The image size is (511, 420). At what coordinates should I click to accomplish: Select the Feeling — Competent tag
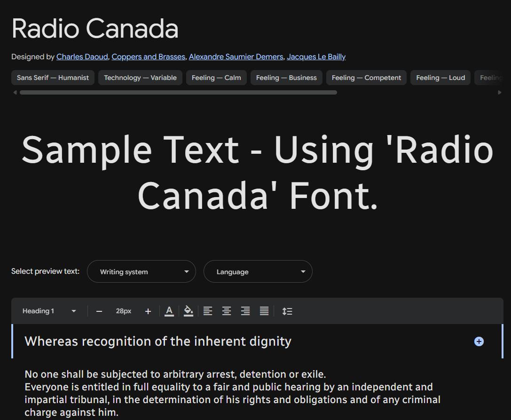[x=366, y=78]
